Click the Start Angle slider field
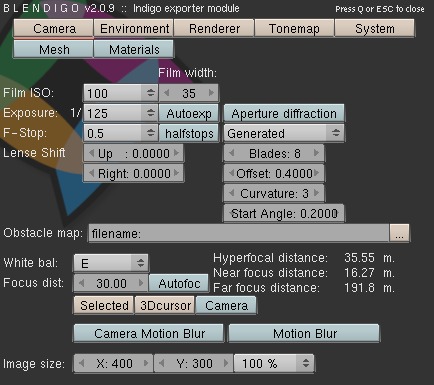Screen dimensions: 434x385 284,213
